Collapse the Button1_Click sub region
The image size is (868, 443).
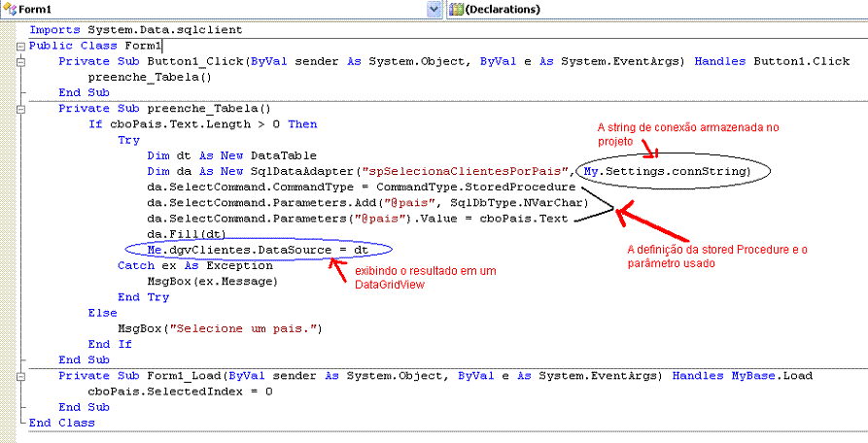click(21, 62)
